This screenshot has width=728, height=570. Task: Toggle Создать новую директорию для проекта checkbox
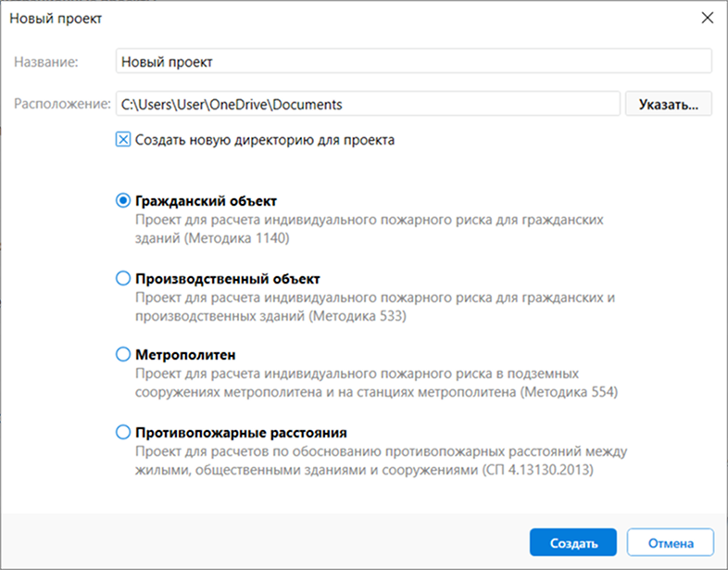point(123,139)
